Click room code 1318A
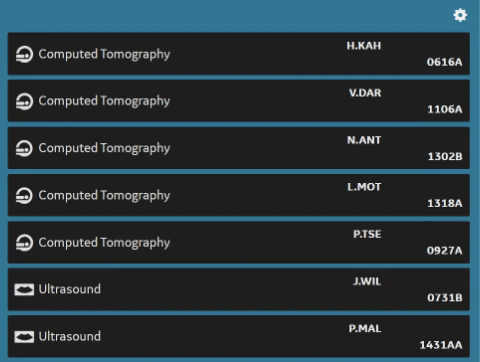This screenshot has height=362, width=480. click(x=445, y=203)
